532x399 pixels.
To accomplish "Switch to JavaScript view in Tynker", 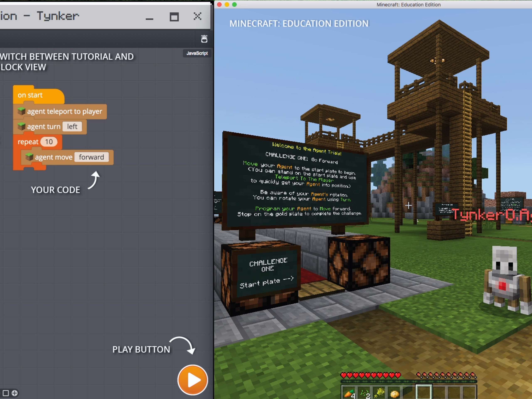I will pos(197,53).
